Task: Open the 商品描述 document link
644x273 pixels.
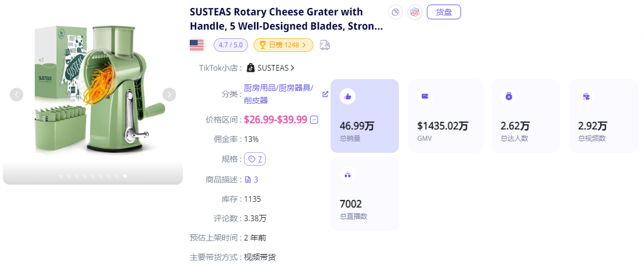Action: (251, 180)
